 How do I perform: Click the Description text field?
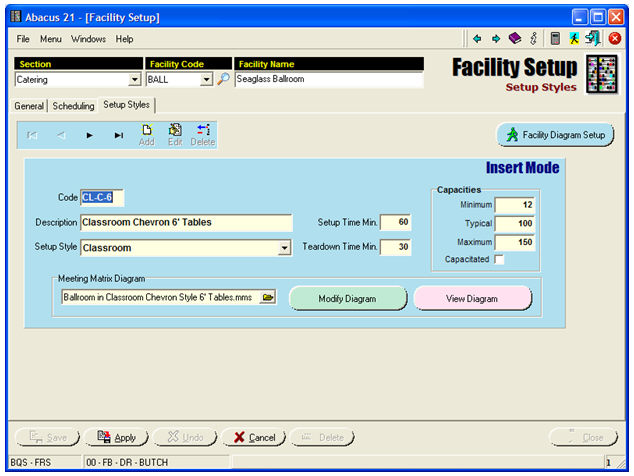pyautogui.click(x=186, y=222)
